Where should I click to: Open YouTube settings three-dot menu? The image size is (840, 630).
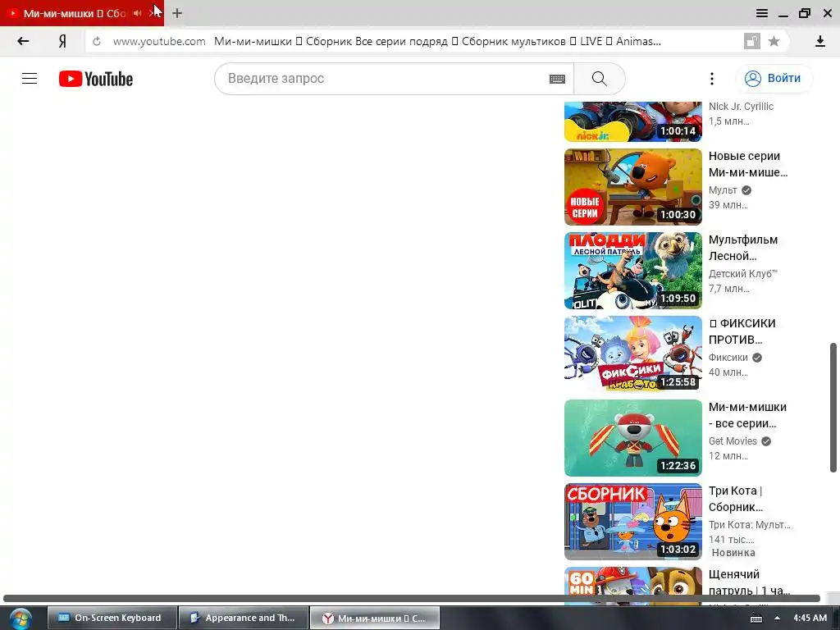712,79
